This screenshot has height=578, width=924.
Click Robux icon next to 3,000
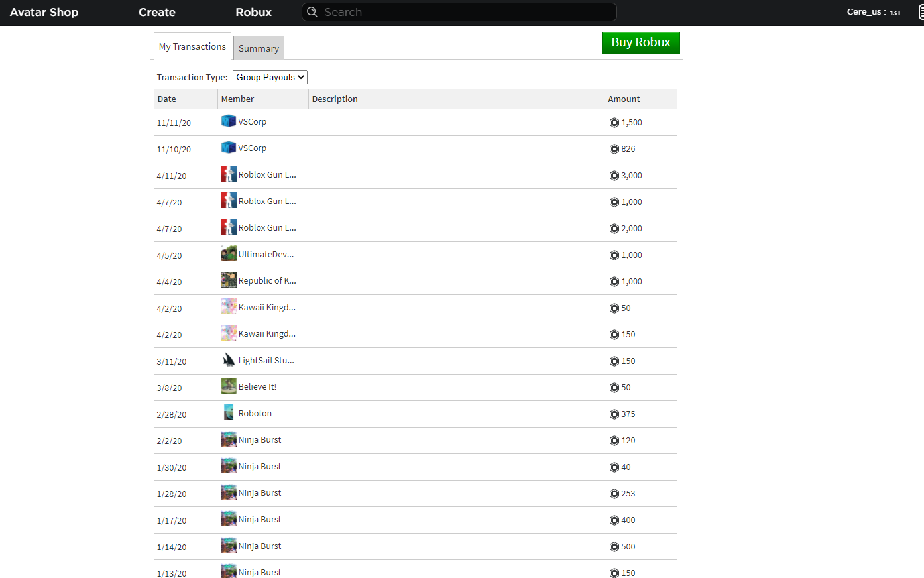[614, 176]
